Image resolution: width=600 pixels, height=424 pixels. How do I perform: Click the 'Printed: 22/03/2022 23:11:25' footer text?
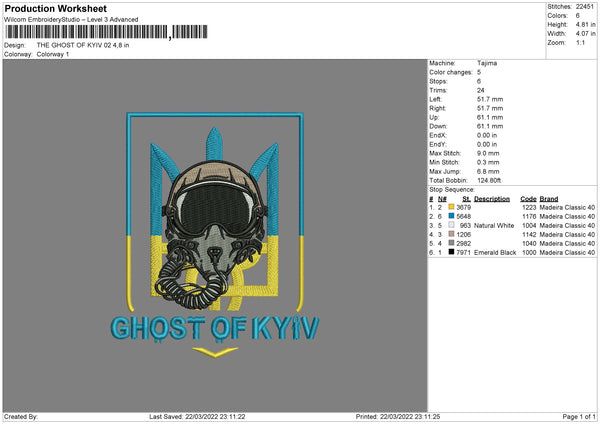pos(398,417)
